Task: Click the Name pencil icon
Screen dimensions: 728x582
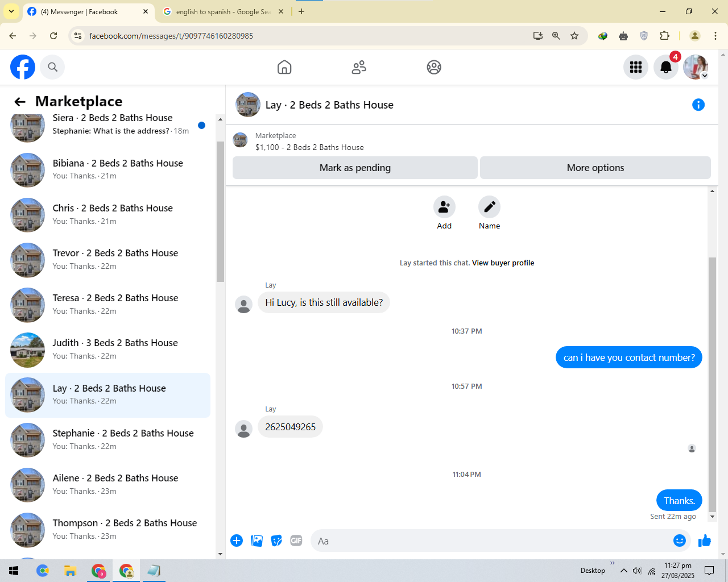Action: point(489,207)
